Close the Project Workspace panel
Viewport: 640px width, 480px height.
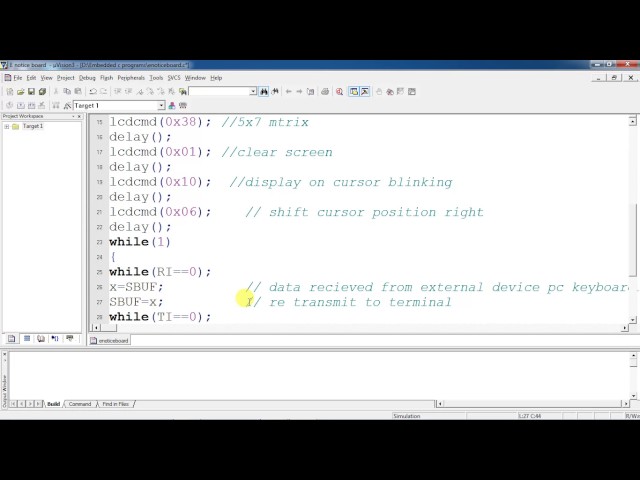(79, 116)
